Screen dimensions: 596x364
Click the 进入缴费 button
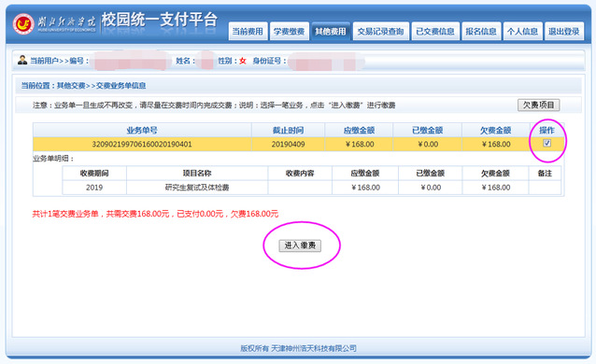[x=300, y=245]
